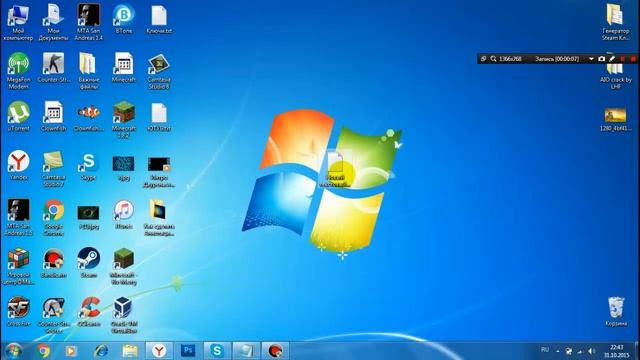This screenshot has width=640, height=360.
Task: Open the Counter-Strike Source desktop shortcut
Action: pyautogui.click(x=53, y=315)
